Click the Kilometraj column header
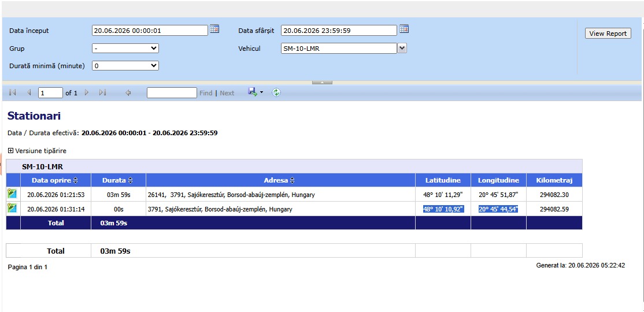 pyautogui.click(x=554, y=180)
